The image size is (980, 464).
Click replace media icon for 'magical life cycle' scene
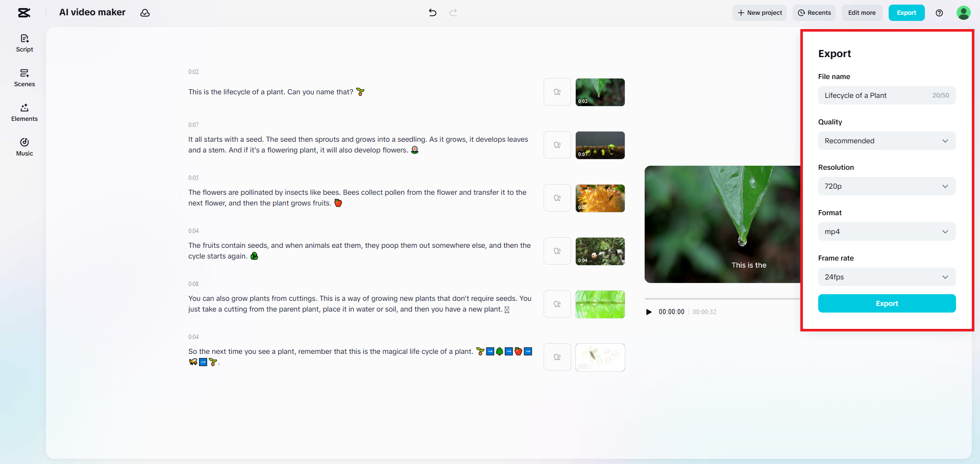click(557, 357)
